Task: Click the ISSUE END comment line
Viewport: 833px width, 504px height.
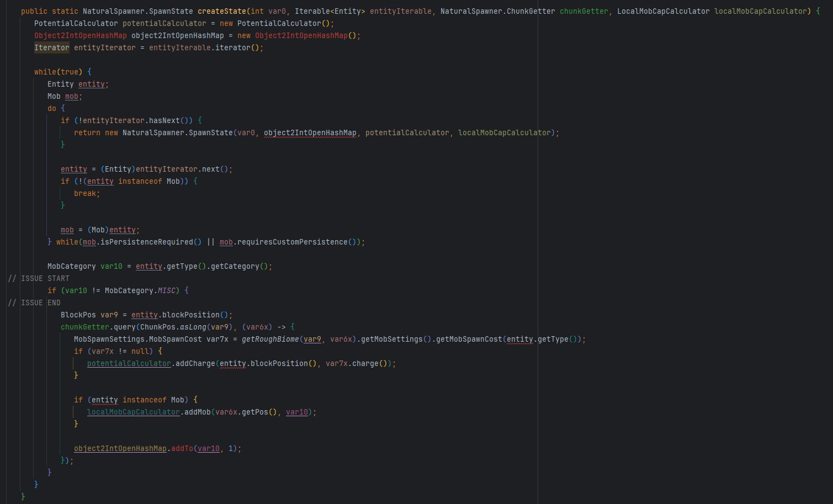Action: point(34,303)
